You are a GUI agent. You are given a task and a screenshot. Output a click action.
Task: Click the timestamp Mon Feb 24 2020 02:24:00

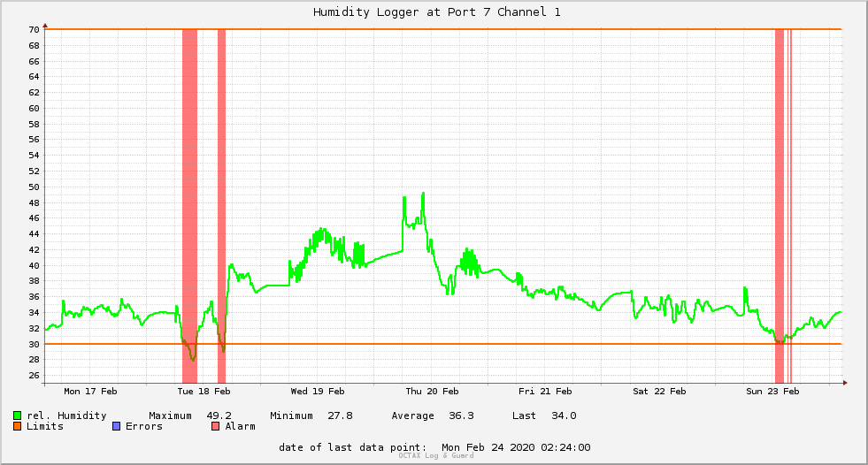(516, 447)
